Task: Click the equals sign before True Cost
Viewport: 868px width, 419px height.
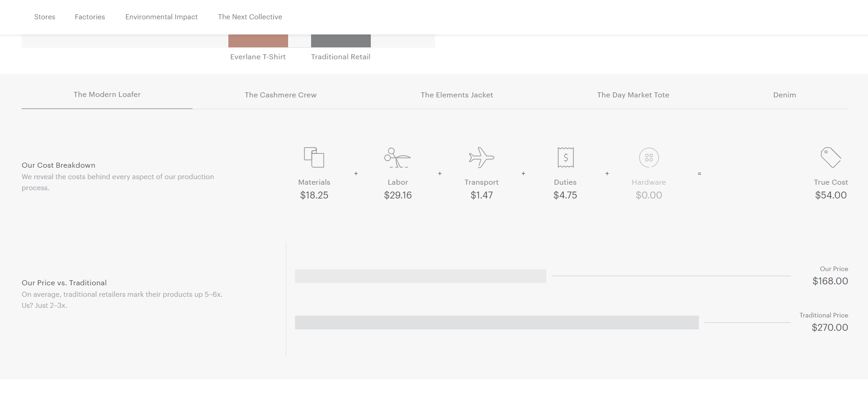Action: (x=699, y=173)
